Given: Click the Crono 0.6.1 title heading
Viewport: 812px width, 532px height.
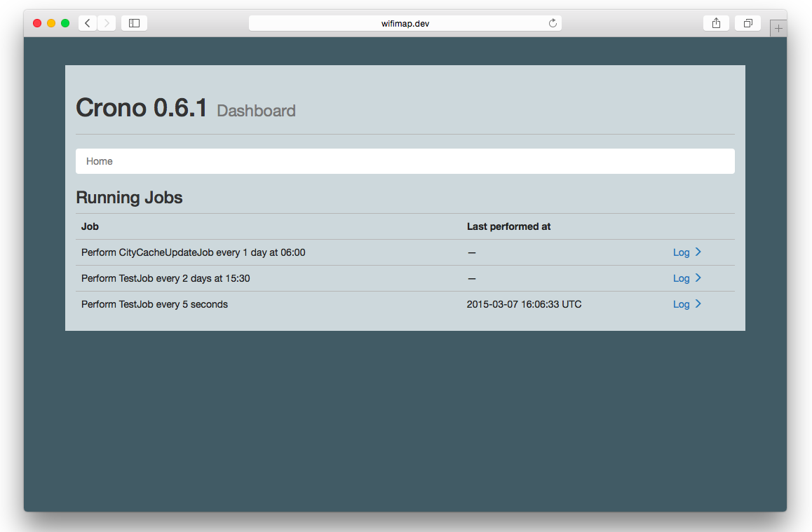Looking at the screenshot, I should click(x=142, y=108).
